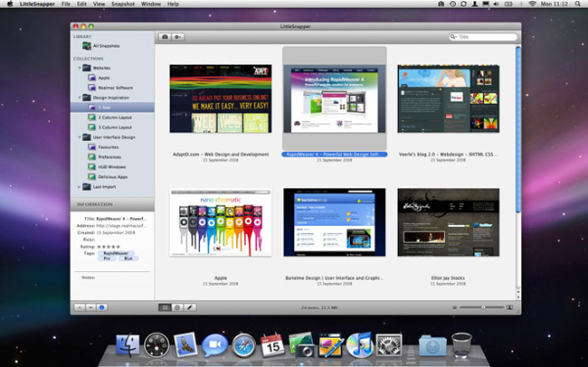This screenshot has height=367, width=588.
Task: Open System Preferences from the Dock
Action: (389, 345)
